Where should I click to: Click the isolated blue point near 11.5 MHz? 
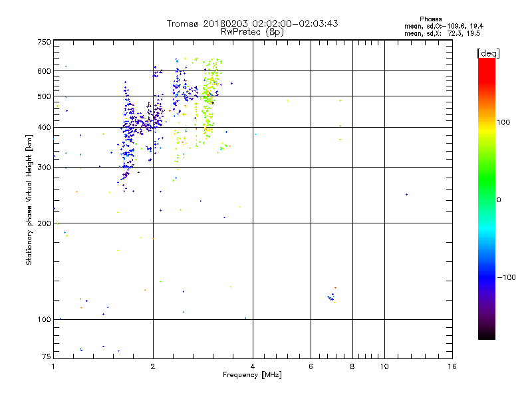(406, 195)
